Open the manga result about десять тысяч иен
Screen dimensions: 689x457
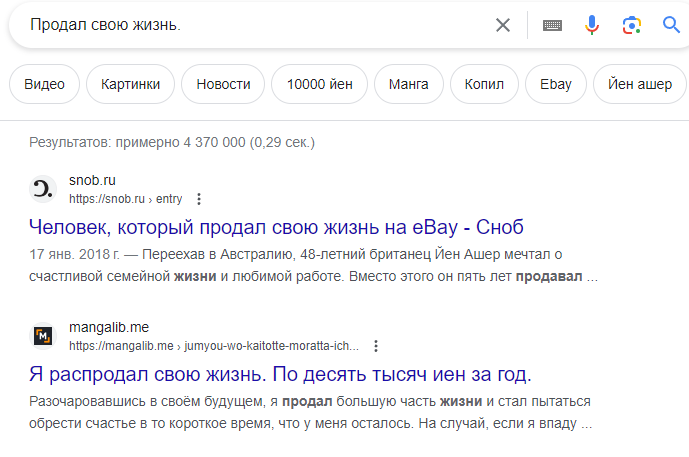click(x=280, y=374)
